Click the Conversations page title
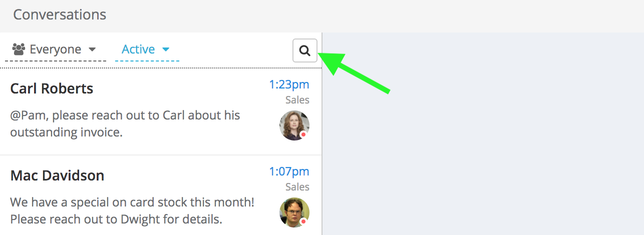 (60, 14)
